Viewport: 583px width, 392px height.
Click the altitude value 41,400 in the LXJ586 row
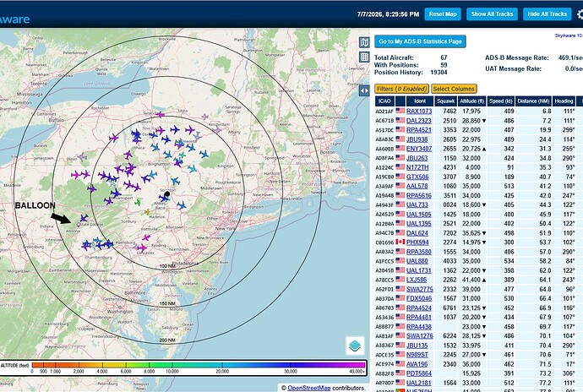pyautogui.click(x=471, y=280)
